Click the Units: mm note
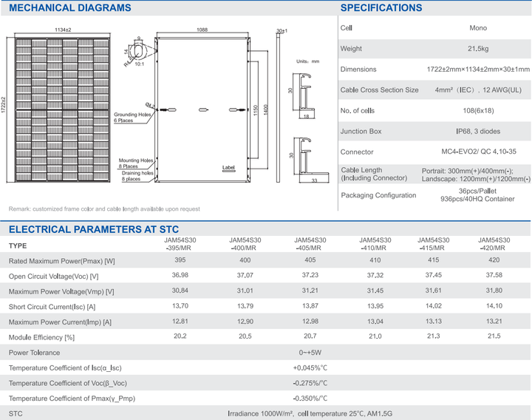532x420 pixels. 307,61
